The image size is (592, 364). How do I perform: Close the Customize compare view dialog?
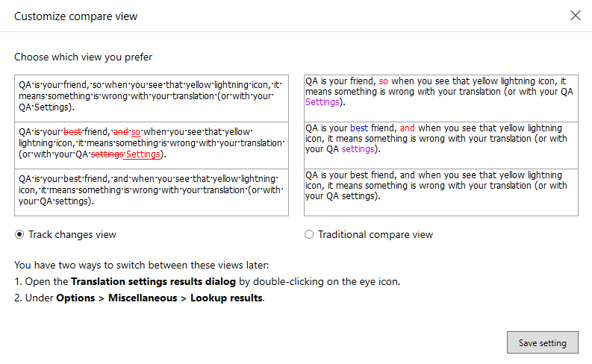[x=576, y=16]
